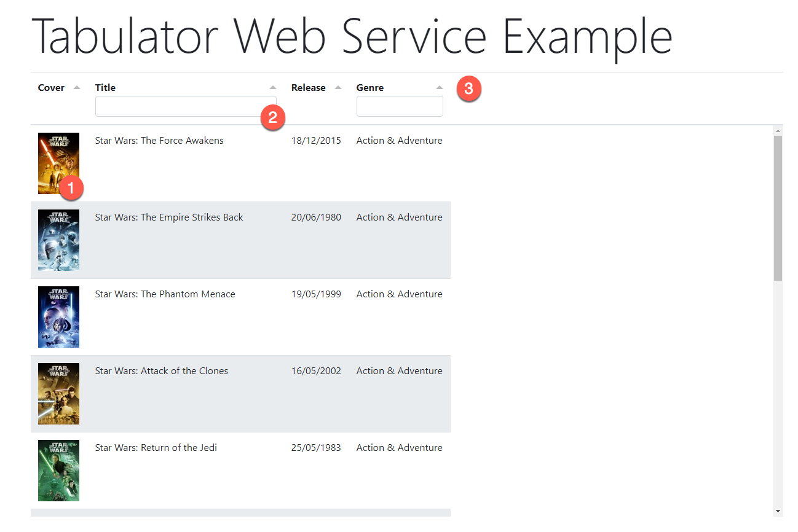Select 'Star Wars: The Empire Strikes Back' title

169,217
